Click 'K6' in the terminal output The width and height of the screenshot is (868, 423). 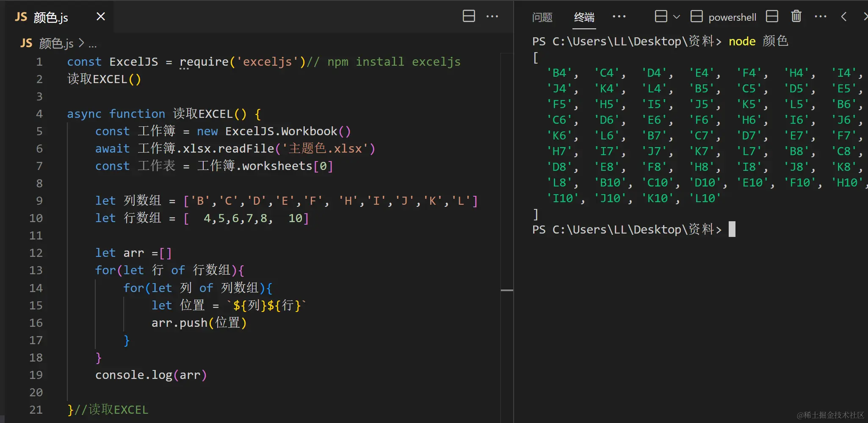tap(559, 136)
